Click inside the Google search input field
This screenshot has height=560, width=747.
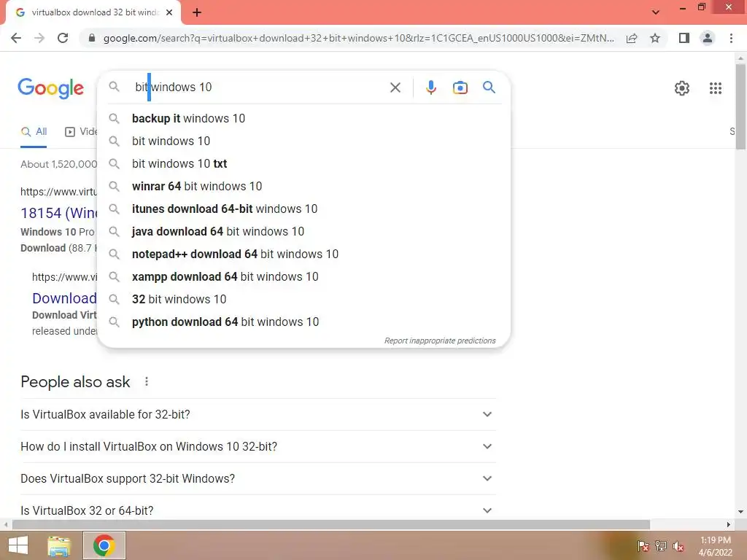(x=258, y=87)
